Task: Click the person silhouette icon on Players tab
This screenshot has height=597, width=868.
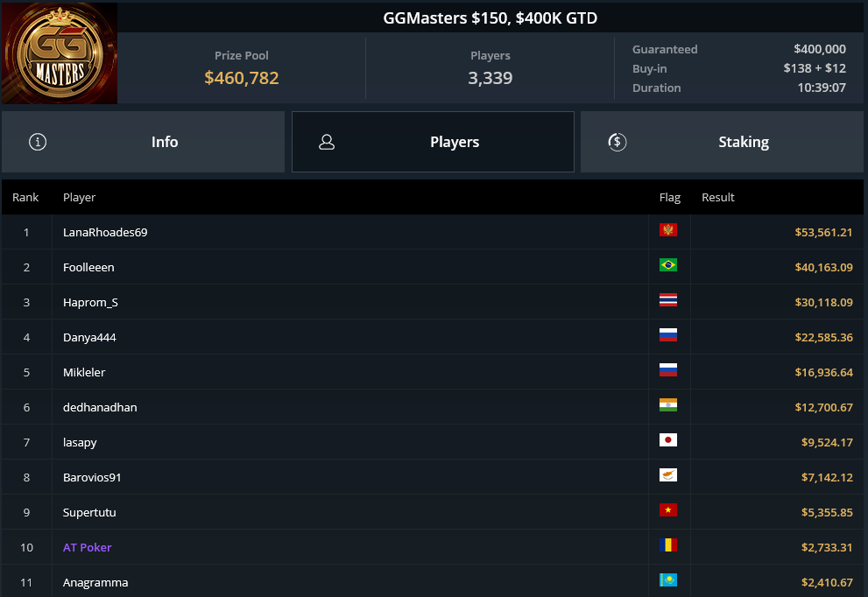Action: [327, 142]
